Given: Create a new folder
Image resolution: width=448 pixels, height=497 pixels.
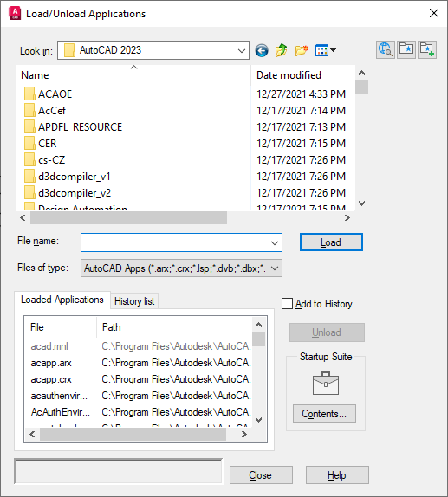Looking at the screenshot, I should 302,50.
